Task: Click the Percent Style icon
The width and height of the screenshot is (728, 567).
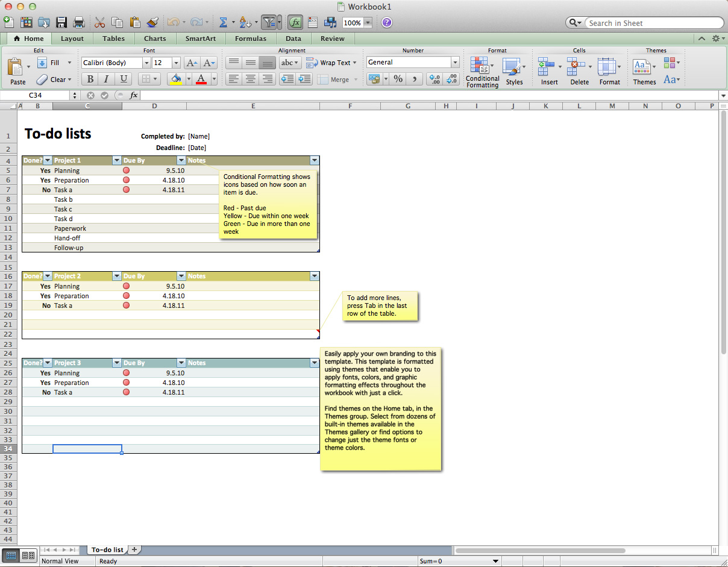Action: (x=398, y=79)
